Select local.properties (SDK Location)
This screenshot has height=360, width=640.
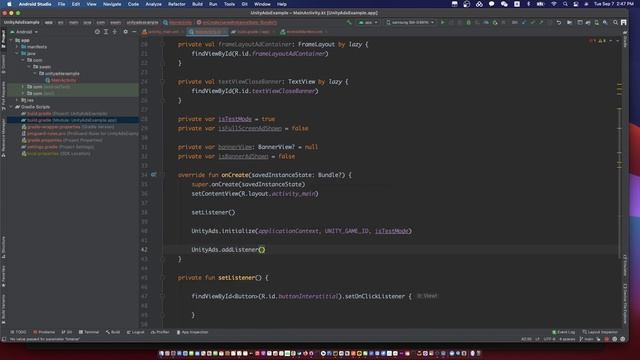pyautogui.click(x=56, y=153)
